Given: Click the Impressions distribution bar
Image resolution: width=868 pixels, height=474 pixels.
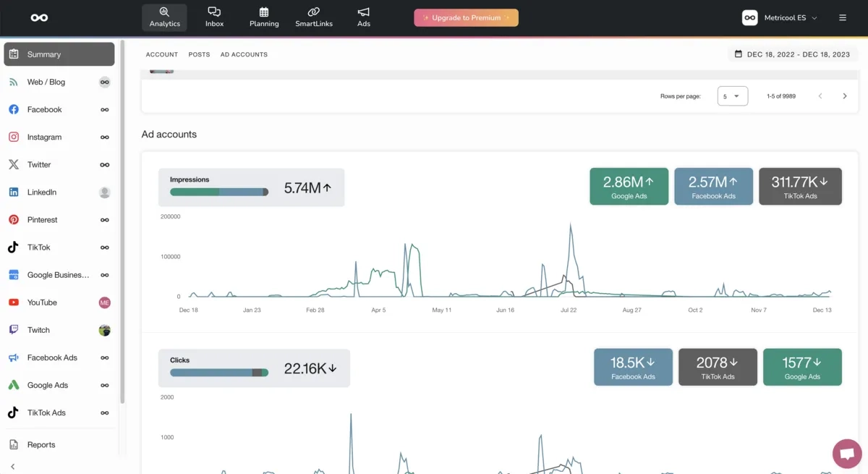Looking at the screenshot, I should tap(219, 192).
